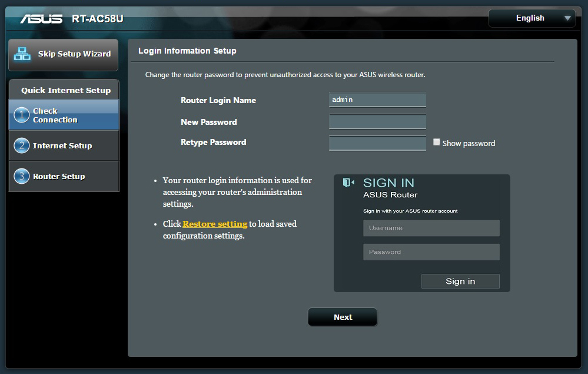588x374 pixels.
Task: Click the Password field in sign-in preview
Action: [431, 252]
